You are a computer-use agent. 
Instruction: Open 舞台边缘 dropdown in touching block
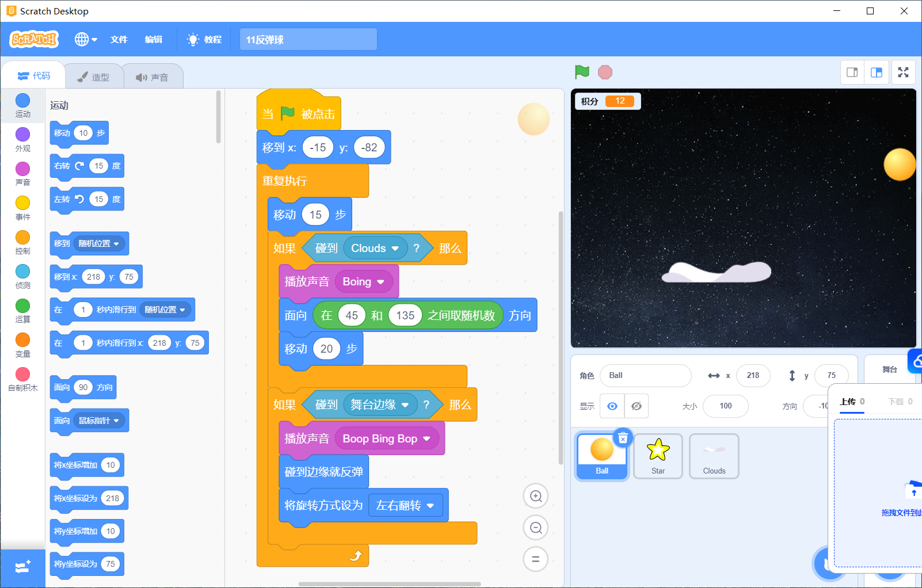tap(380, 404)
